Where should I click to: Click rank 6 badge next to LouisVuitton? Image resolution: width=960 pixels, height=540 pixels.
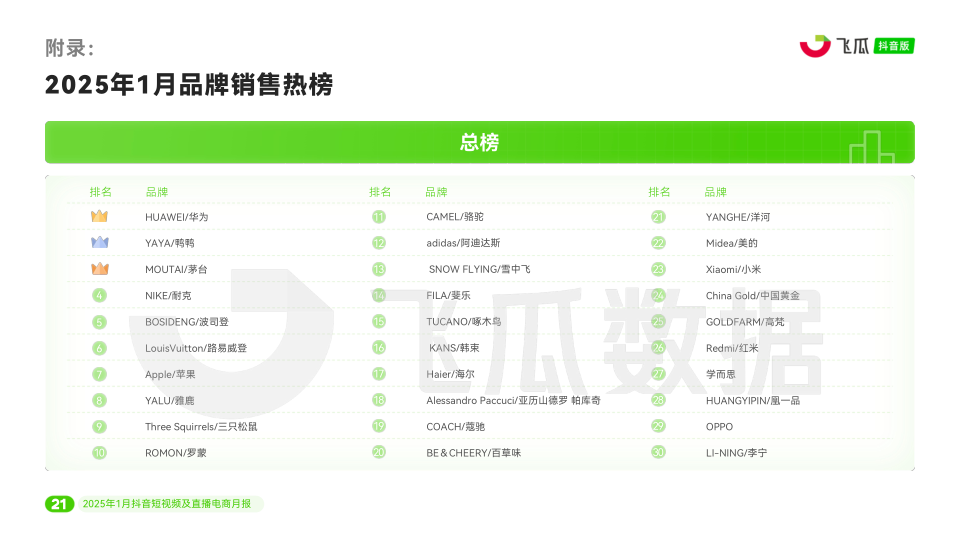tap(99, 348)
